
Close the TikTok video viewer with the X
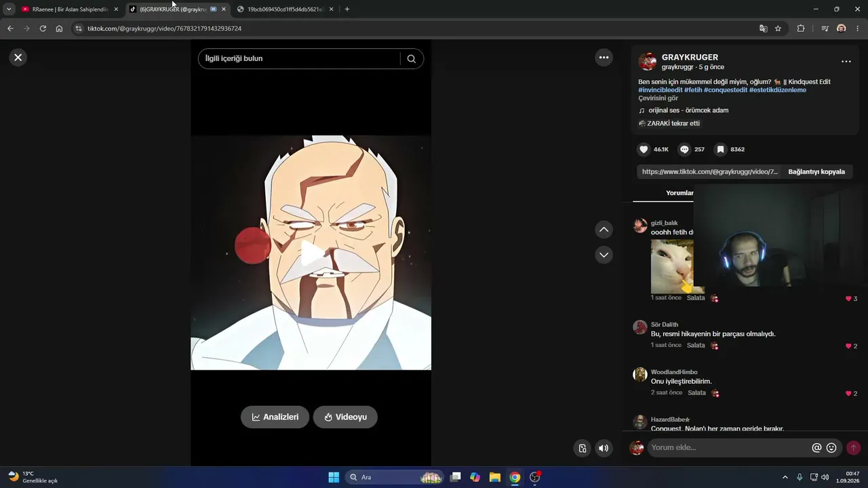(18, 58)
